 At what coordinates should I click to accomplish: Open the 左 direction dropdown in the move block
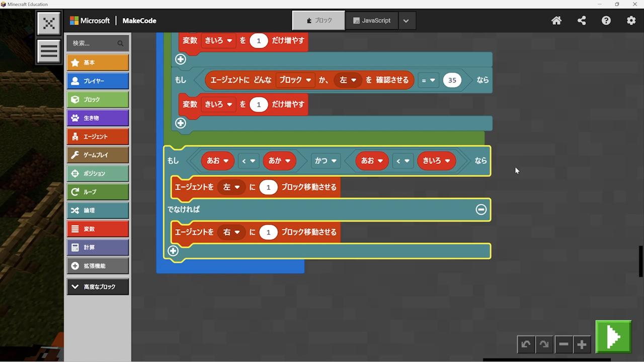231,187
